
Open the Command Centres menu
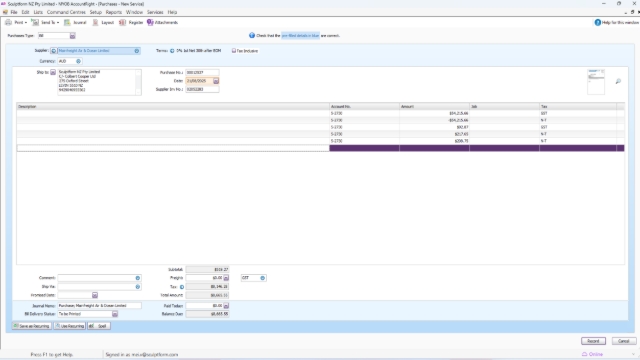point(66,12)
